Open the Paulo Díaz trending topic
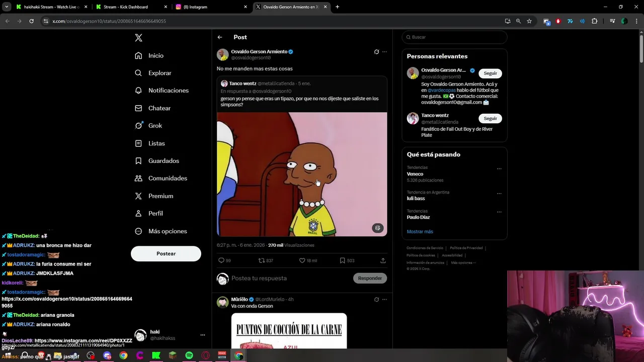The height and width of the screenshot is (362, 644). click(x=418, y=217)
